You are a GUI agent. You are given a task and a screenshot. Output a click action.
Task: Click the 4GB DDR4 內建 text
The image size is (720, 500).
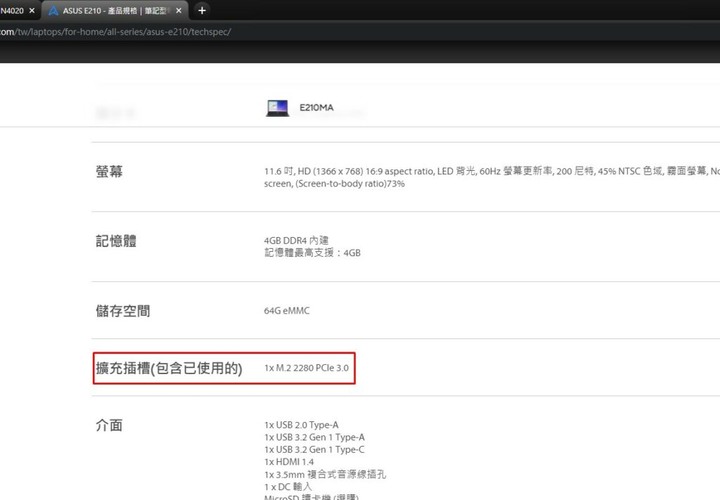tap(296, 241)
